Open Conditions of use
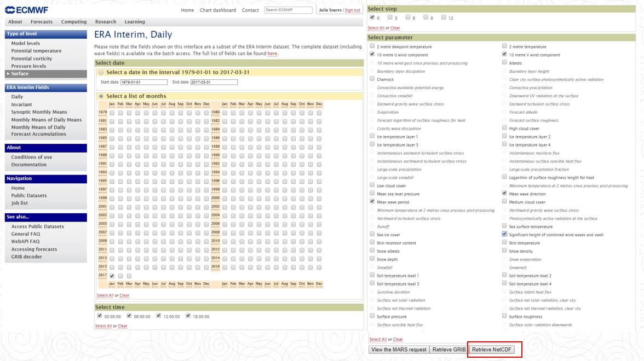 tap(32, 157)
